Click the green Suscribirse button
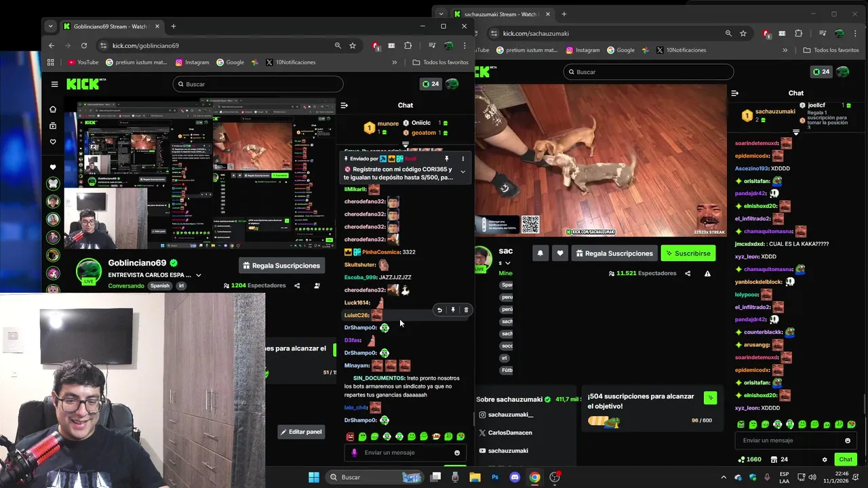868x488 pixels. (x=688, y=253)
